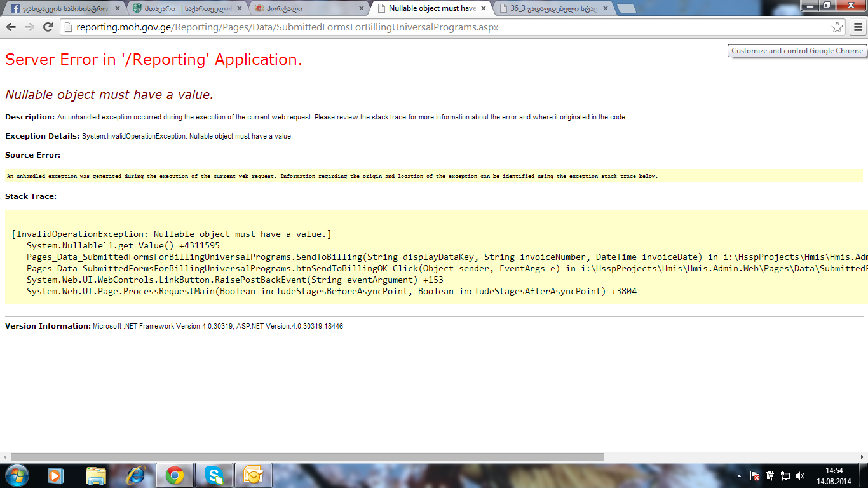Click the browser Forward arrow button
The image size is (868, 488).
point(29,27)
